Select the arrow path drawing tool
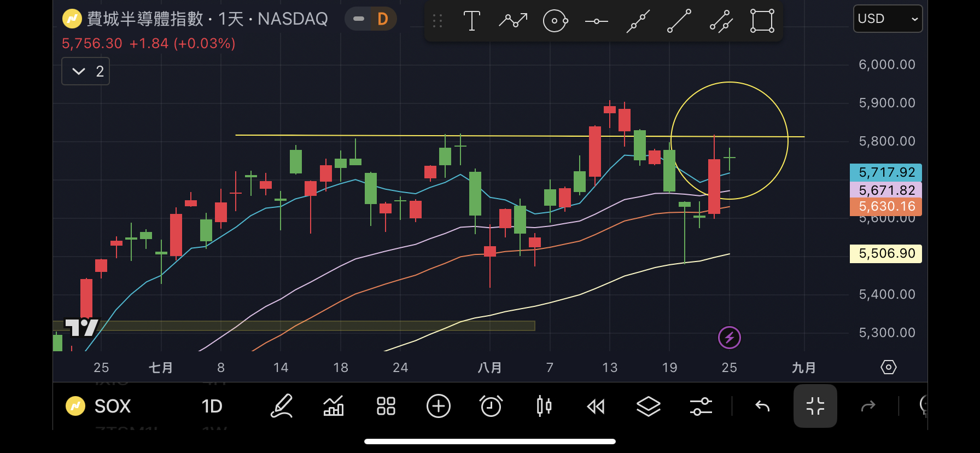Screen dimensions: 980x453 pos(513,21)
